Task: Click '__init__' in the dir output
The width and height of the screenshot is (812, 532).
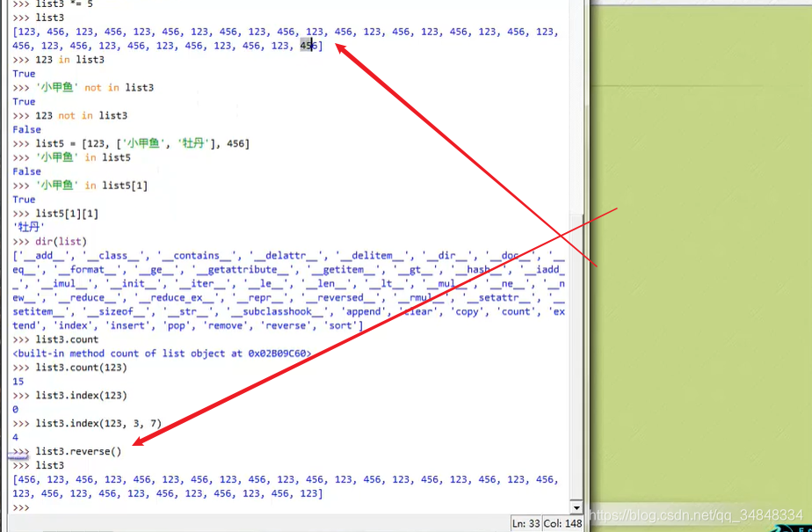Action: coord(137,283)
